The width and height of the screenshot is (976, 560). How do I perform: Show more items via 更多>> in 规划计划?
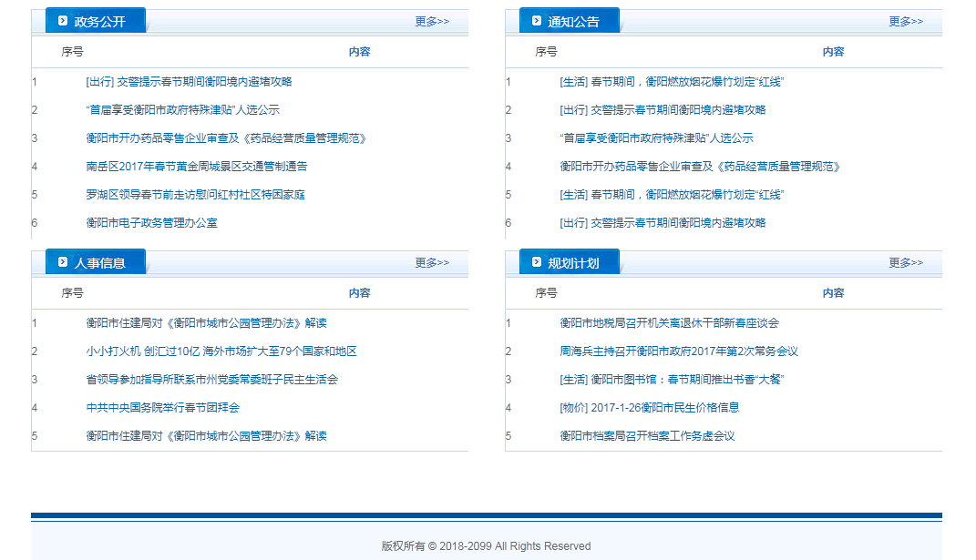pyautogui.click(x=906, y=262)
